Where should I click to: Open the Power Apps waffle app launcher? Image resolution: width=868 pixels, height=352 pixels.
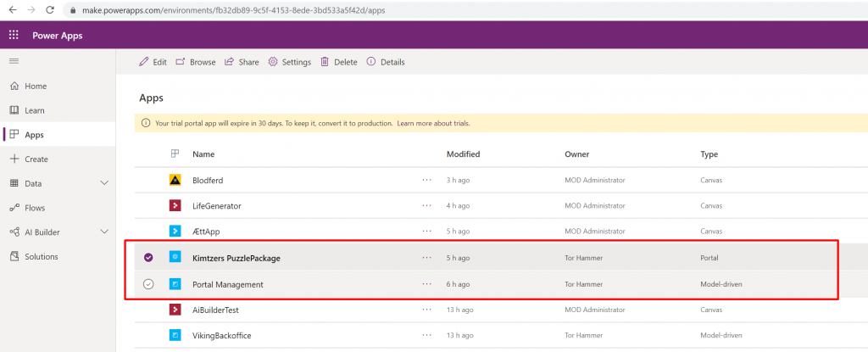[14, 36]
